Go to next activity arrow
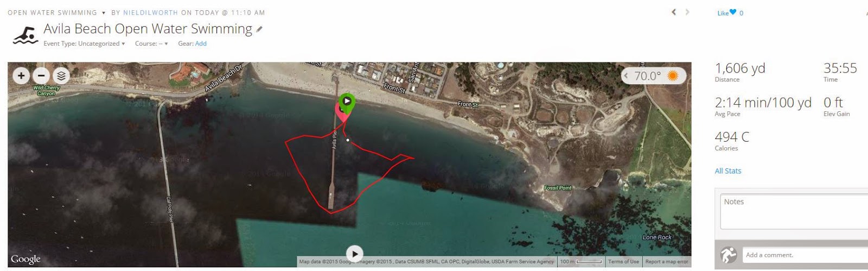The width and height of the screenshot is (868, 271). click(687, 12)
